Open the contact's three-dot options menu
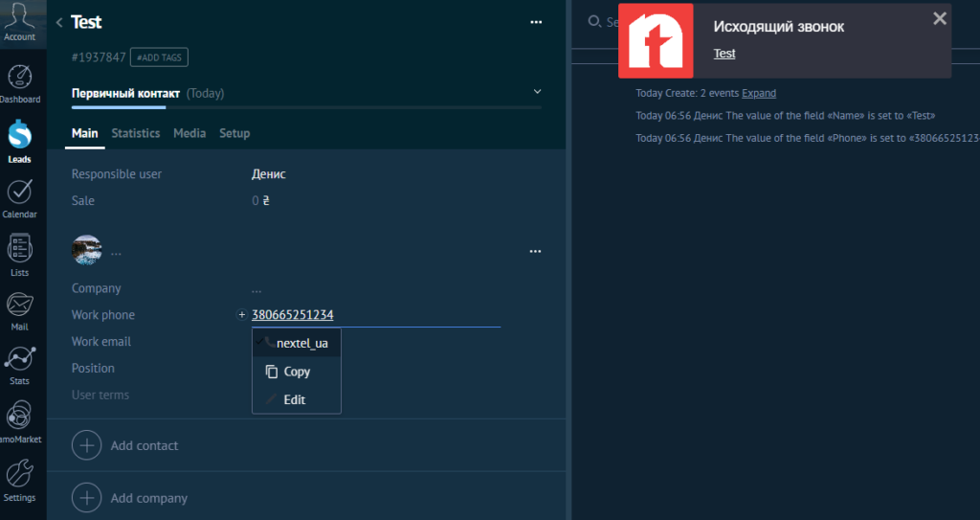Screen dimensions: 980x520 pyautogui.click(x=536, y=252)
